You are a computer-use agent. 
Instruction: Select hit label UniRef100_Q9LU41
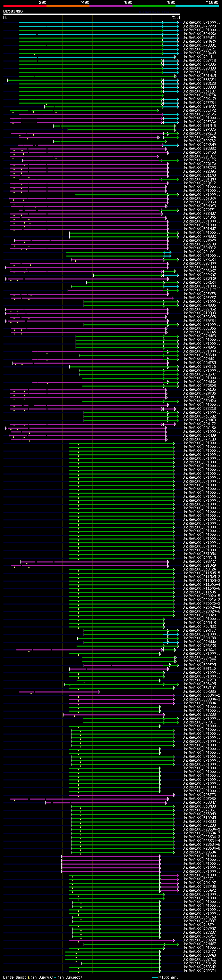pyautogui.click(x=199, y=57)
